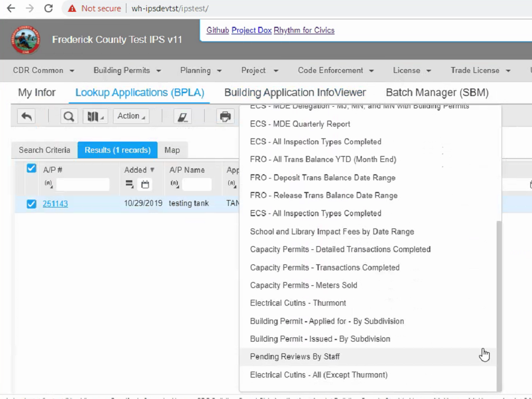Viewport: 532px width, 399px height.
Task: Open the Github link
Action: [218, 30]
